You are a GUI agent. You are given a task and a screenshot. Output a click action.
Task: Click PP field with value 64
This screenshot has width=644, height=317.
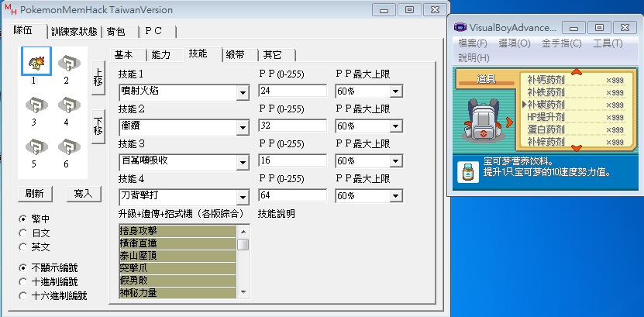tap(292, 195)
